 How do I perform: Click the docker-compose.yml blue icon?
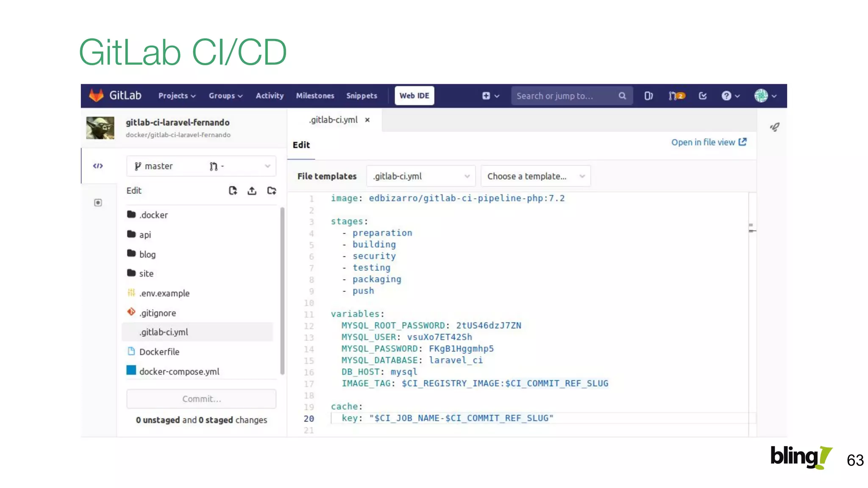pos(131,370)
